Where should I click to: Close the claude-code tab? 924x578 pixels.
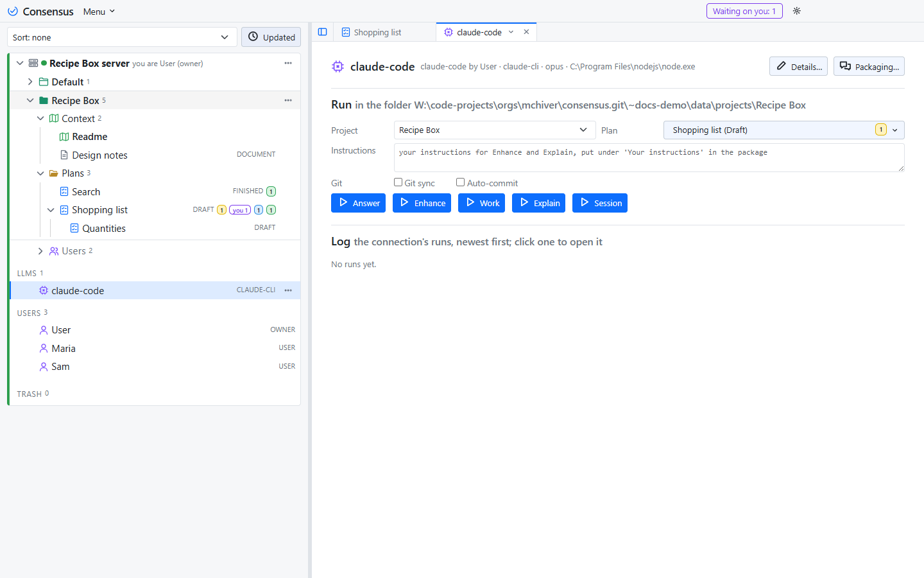526,32
